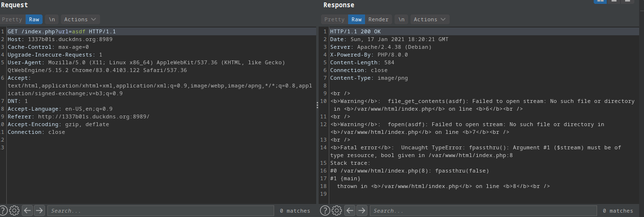Click the Request pane search field
Viewport: 644px width, 217px height.
pos(161,211)
